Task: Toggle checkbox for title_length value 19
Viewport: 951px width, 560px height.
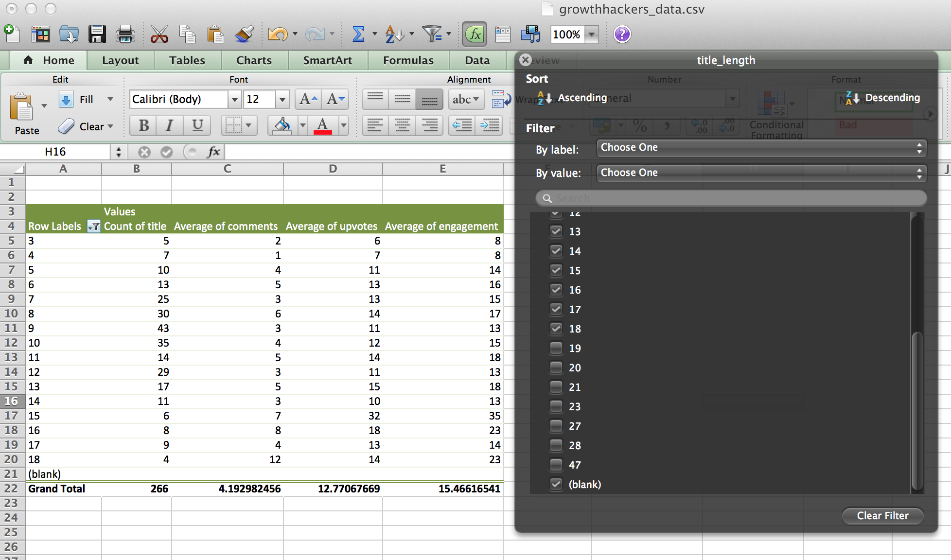Action: coord(554,348)
